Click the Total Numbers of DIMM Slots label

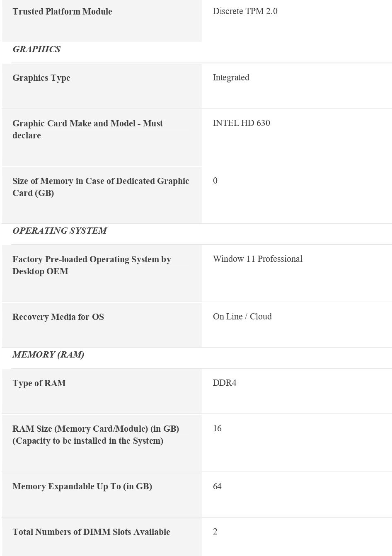(91, 532)
